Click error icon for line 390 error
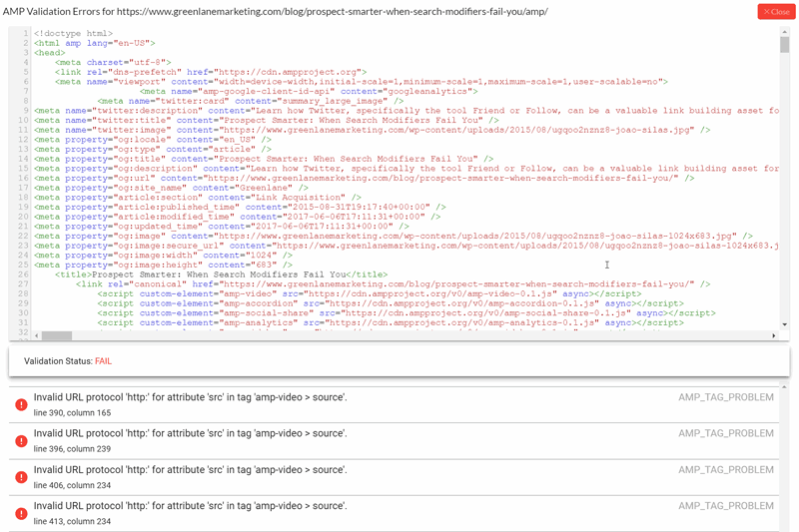This screenshot has height=532, width=799. [21, 404]
